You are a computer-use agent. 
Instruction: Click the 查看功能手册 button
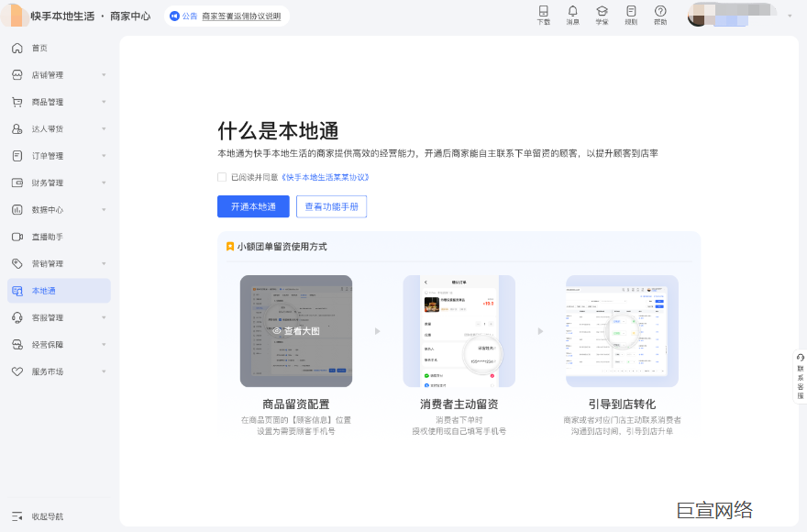pyautogui.click(x=331, y=206)
